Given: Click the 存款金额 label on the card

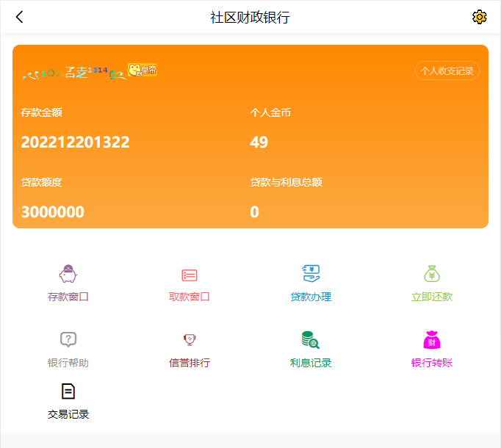Looking at the screenshot, I should 41,113.
